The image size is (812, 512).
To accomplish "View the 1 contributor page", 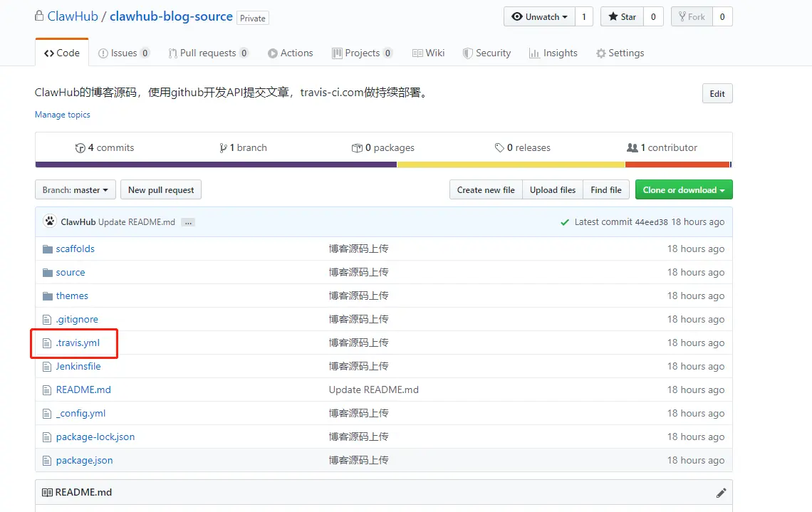I will [662, 147].
